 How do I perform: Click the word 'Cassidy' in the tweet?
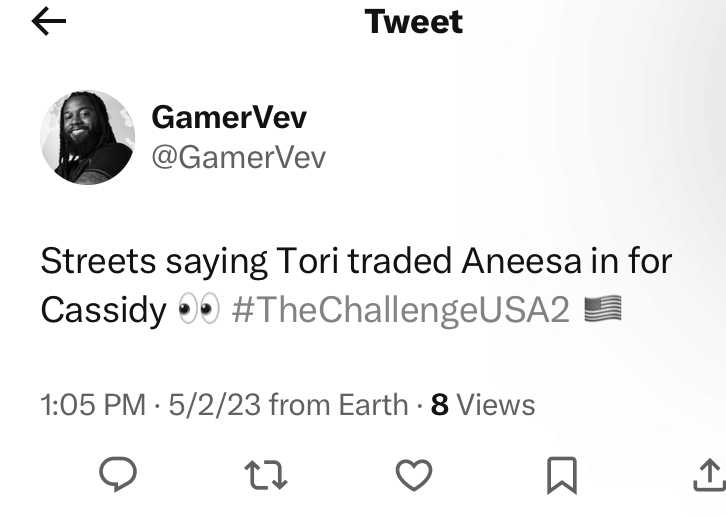point(103,310)
